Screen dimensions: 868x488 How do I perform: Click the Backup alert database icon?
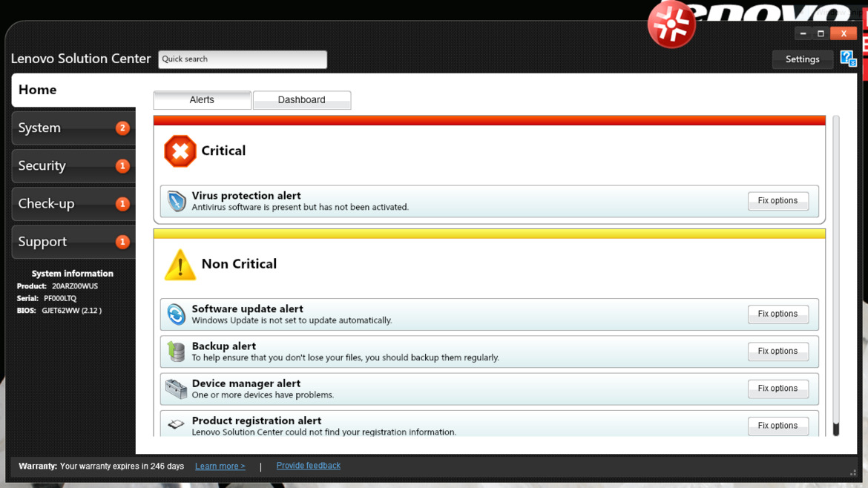(x=176, y=352)
